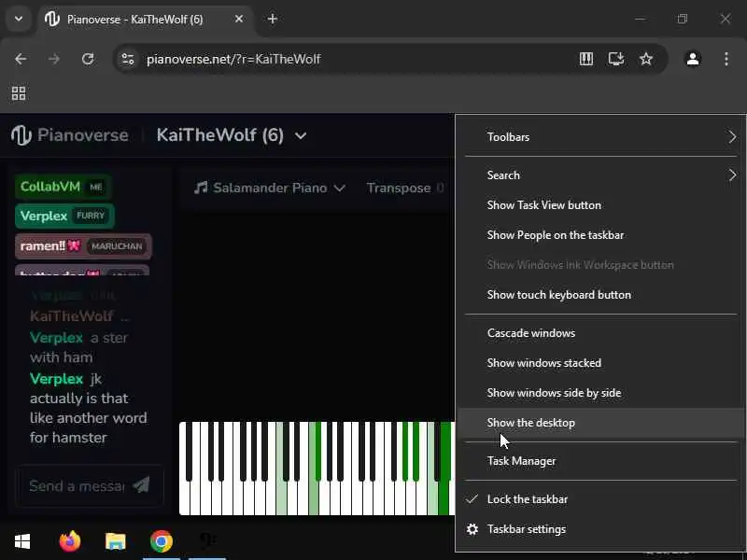
Task: Focus the Send a message field
Action: (77, 485)
